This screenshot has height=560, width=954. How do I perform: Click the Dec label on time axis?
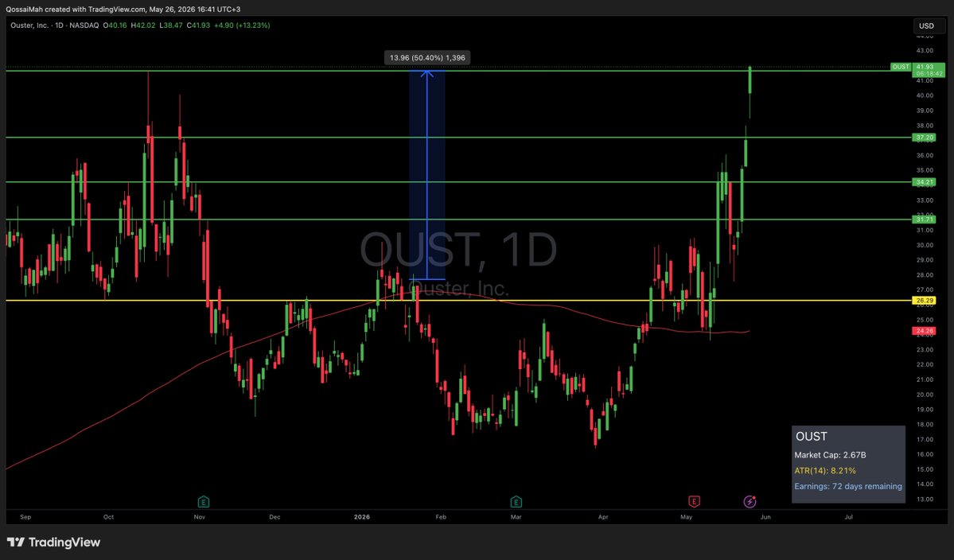[x=275, y=517]
